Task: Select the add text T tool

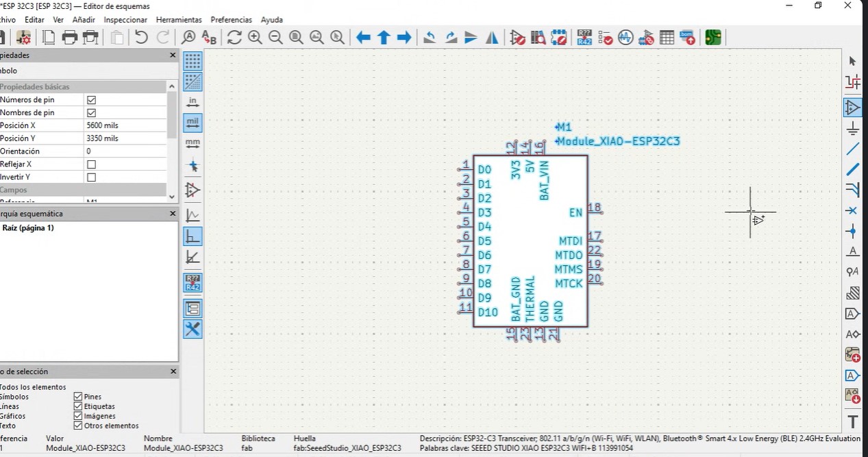Action: point(853,421)
